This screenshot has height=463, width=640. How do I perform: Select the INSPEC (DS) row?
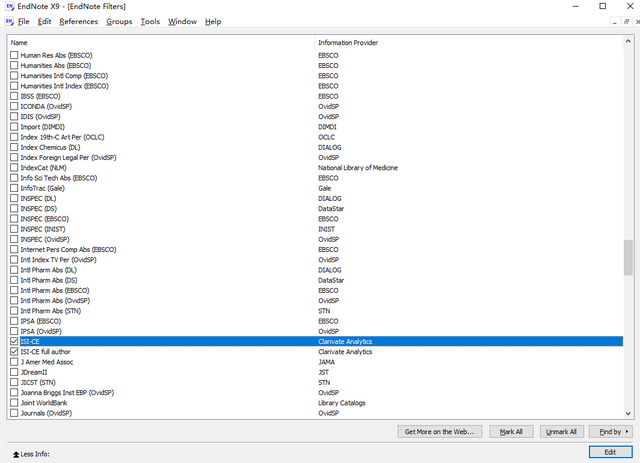tap(316, 209)
